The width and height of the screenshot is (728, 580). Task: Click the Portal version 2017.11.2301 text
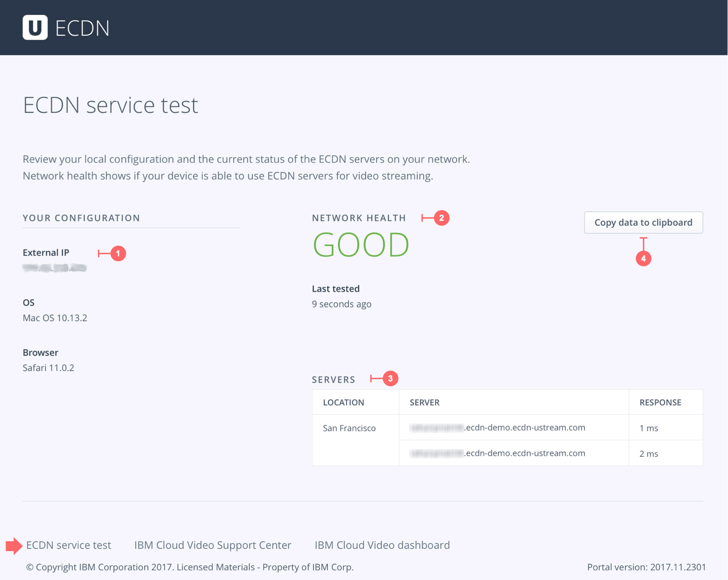pos(646,567)
